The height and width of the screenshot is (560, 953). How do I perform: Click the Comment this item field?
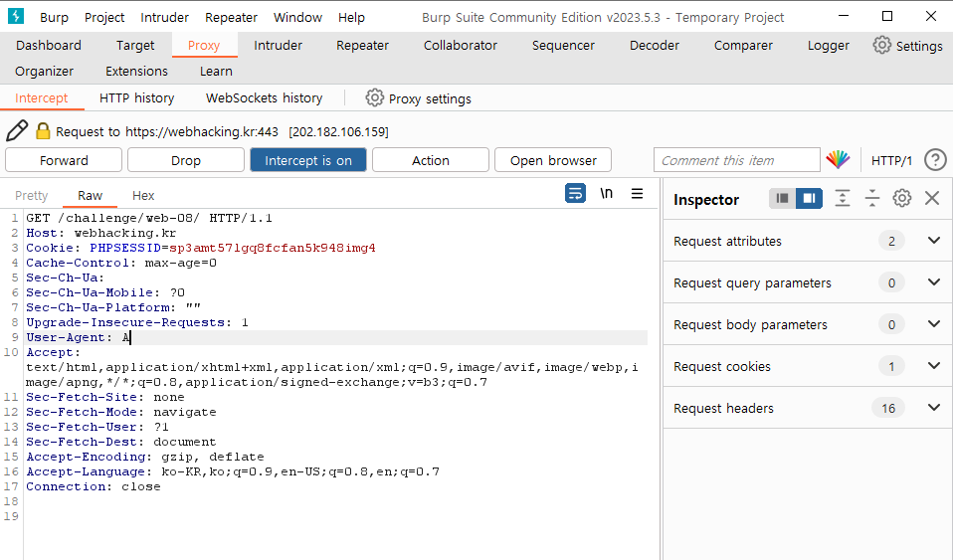coord(736,160)
